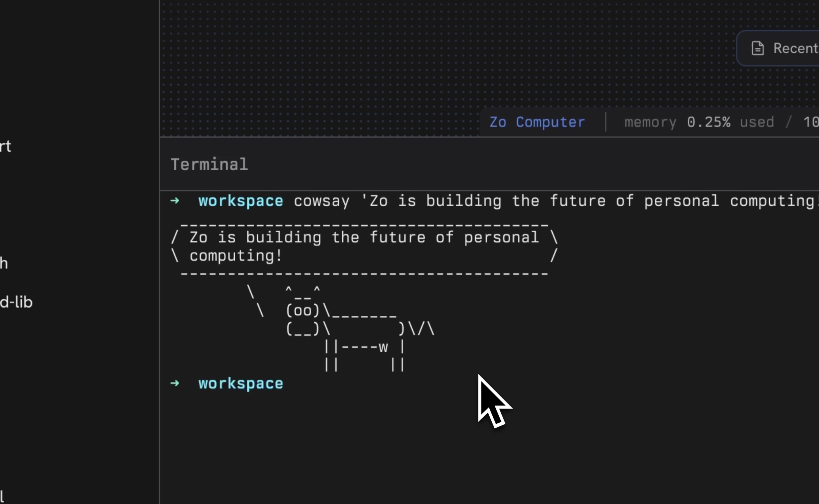Image resolution: width=819 pixels, height=504 pixels.
Task: Expand the Recent panel at the top right
Action: tap(784, 48)
